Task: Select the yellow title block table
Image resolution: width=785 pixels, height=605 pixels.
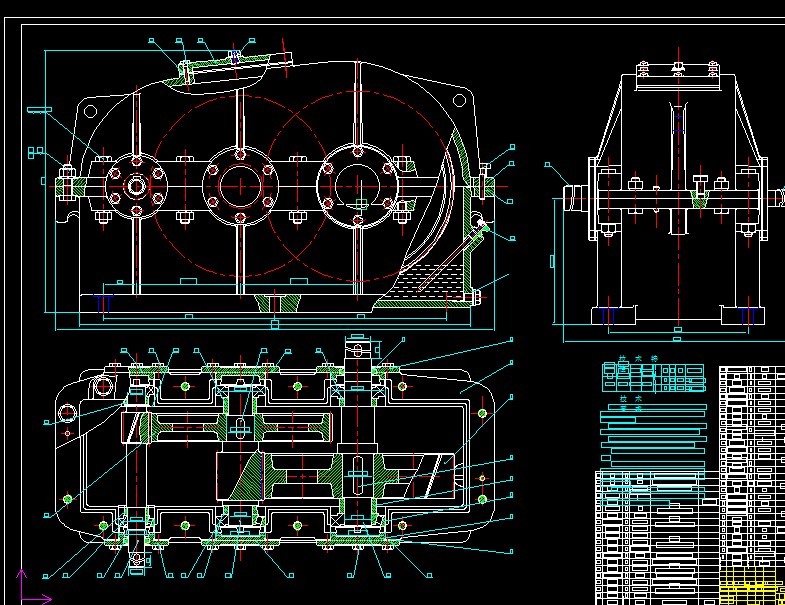Action: (x=752, y=586)
